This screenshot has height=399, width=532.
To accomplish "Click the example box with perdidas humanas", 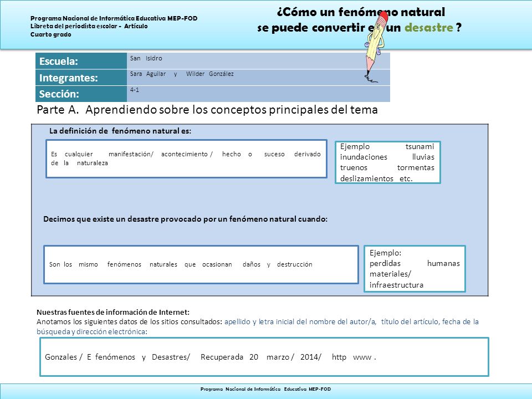I will click(415, 268).
